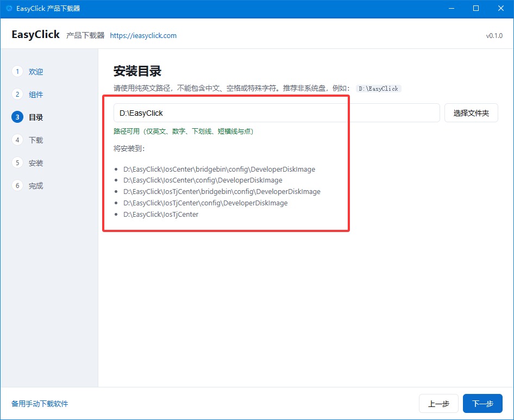Click the D:\EasyClick example path chip
The image size is (514, 420).
378,89
